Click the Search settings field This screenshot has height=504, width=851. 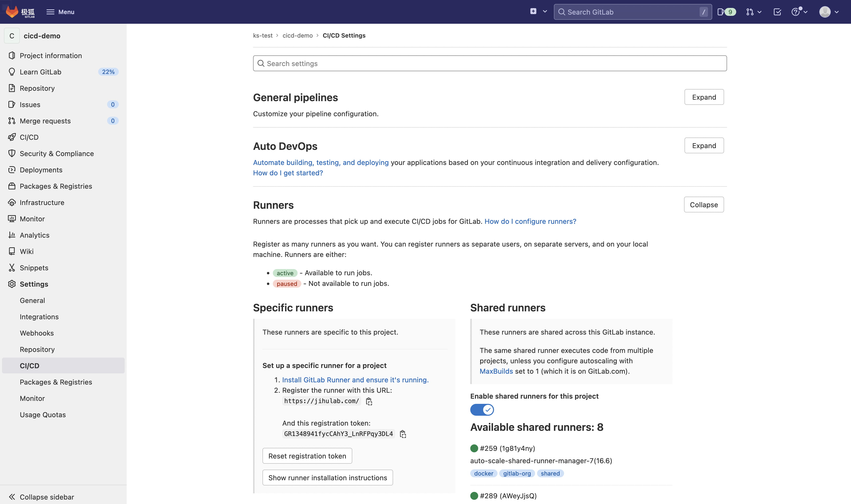pos(490,64)
